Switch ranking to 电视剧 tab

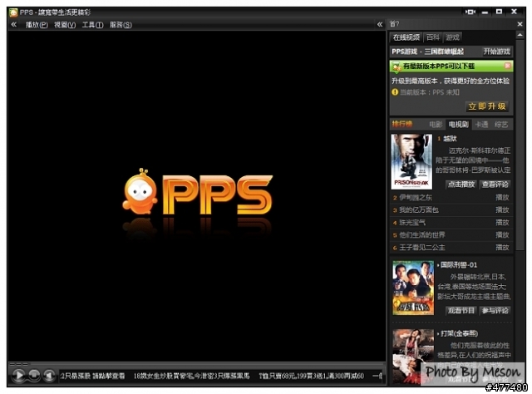click(458, 125)
